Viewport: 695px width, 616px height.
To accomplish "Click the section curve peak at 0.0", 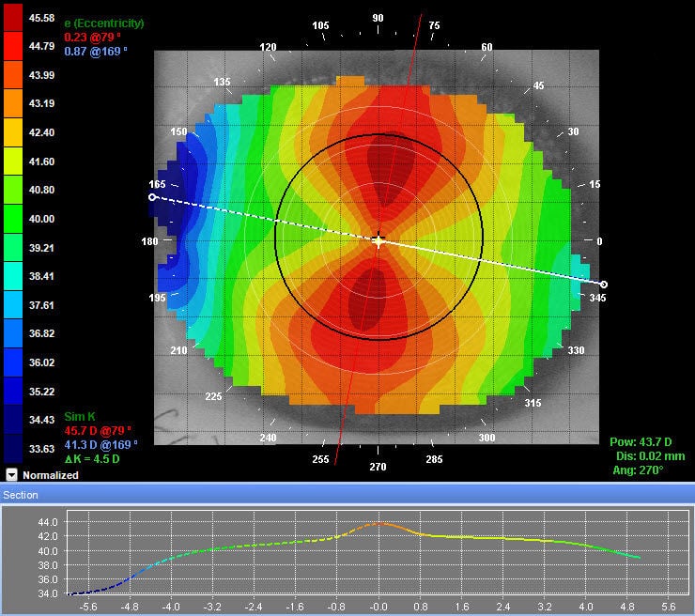I will pos(378,523).
